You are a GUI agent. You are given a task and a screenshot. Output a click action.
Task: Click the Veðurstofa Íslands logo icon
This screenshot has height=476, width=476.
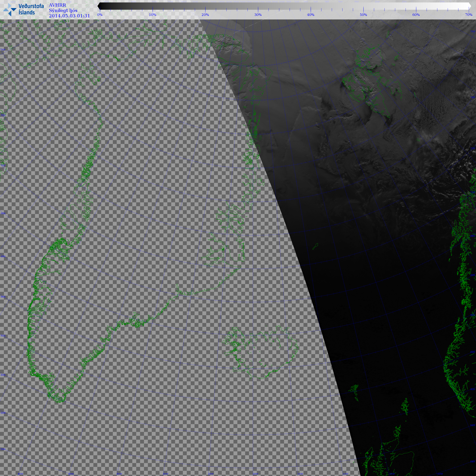10,10
